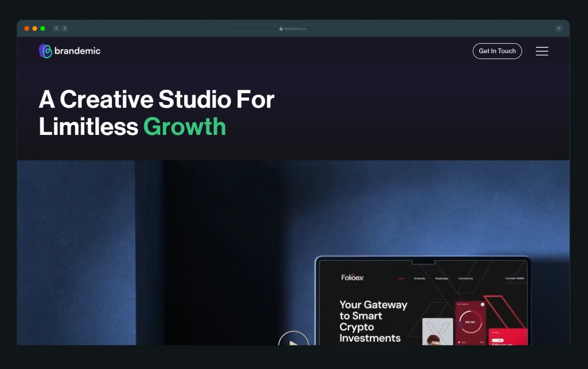Click the Folioex logo in the laptop mockup

coord(352,277)
